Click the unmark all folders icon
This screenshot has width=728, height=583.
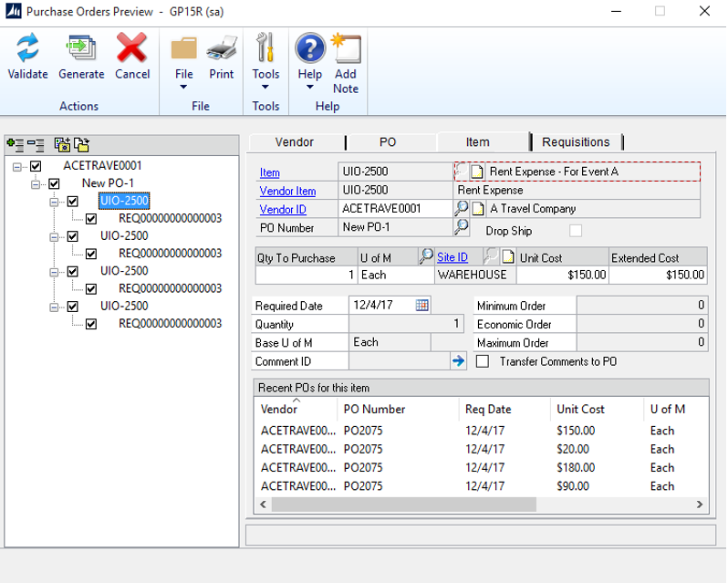(82, 145)
